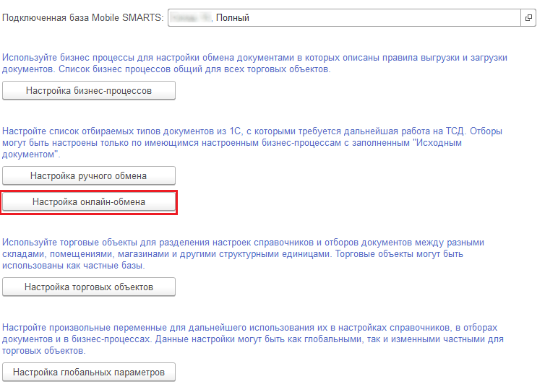This screenshot has height=392, width=545.
Task: Click the word Полный in the base field
Action: click(233, 18)
